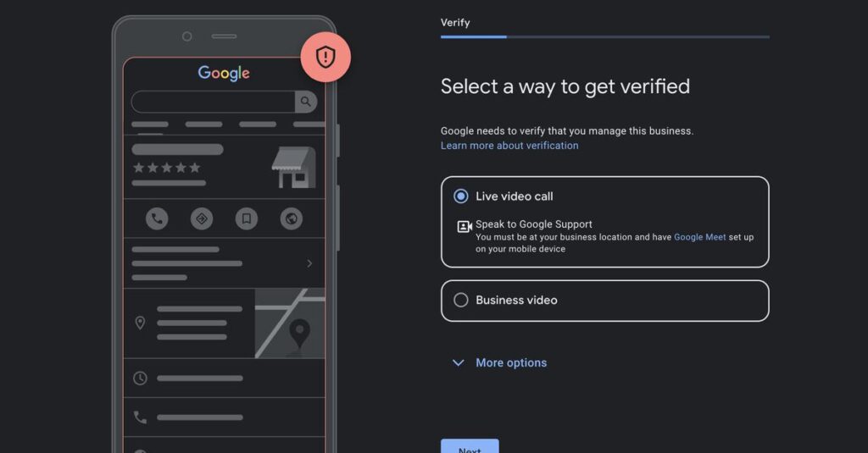
Task: Click the phone handset icon near bottom
Action: (140, 417)
